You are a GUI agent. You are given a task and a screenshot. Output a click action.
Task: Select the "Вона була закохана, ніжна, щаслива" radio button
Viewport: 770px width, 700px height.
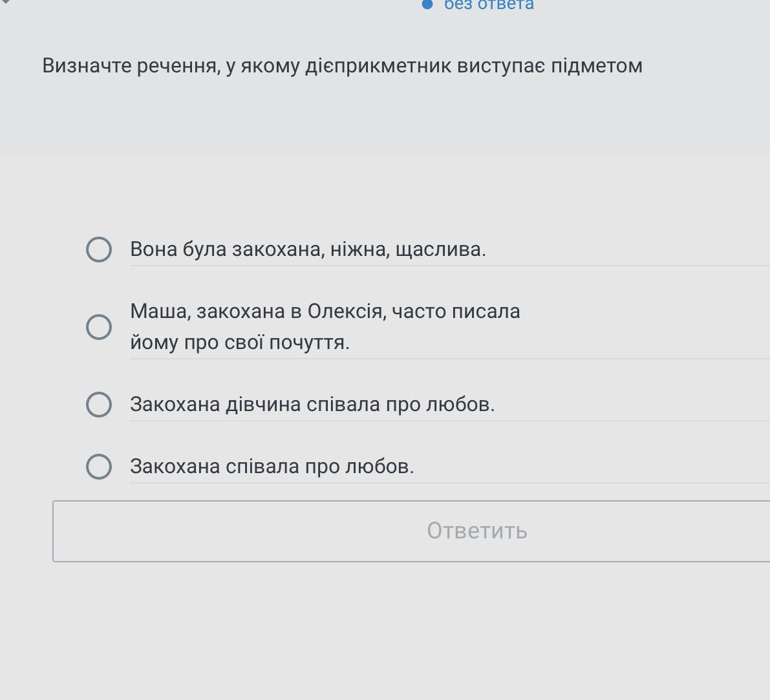click(99, 249)
